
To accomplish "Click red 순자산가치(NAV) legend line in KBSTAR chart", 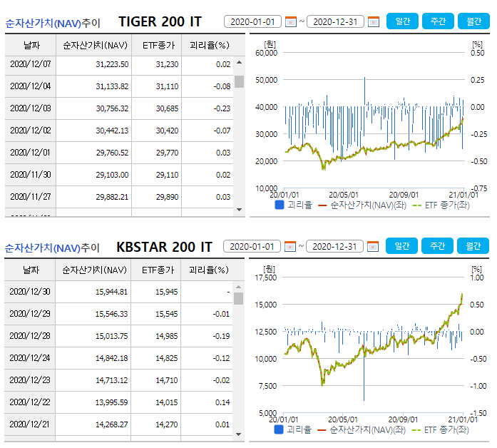I will click(x=322, y=430).
